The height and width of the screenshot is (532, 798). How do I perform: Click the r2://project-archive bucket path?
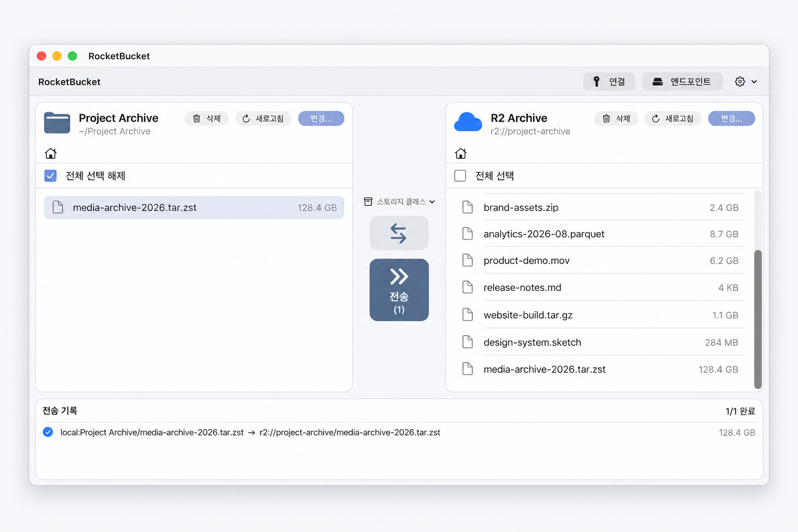pyautogui.click(x=530, y=131)
